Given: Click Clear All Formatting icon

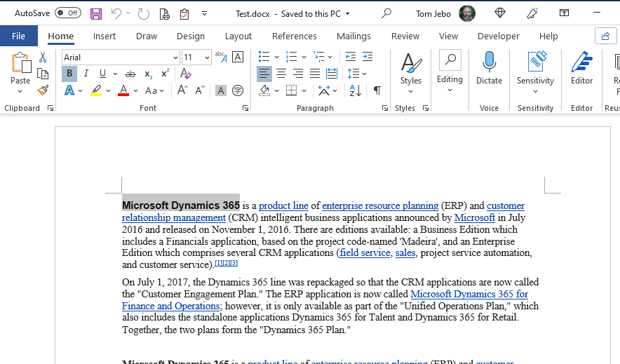Looking at the screenshot, I should click(x=185, y=74).
